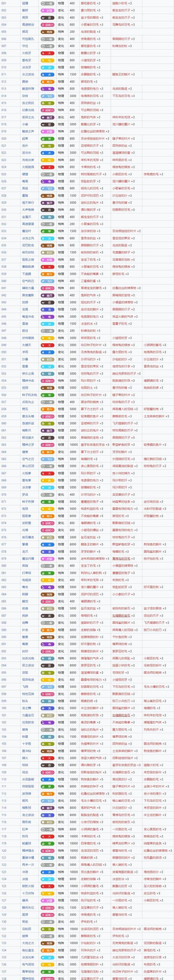Screen dimensions: 174x980
Task: Open the first material link in row 012
Action: [86, 81]
